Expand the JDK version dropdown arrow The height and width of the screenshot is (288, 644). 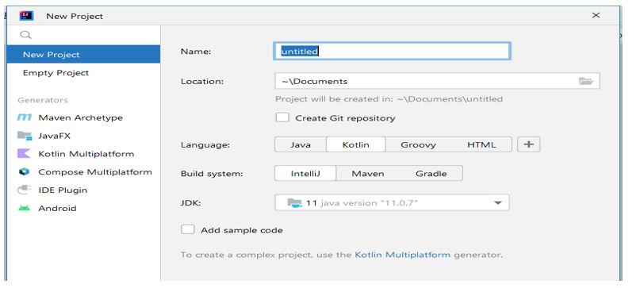point(497,203)
